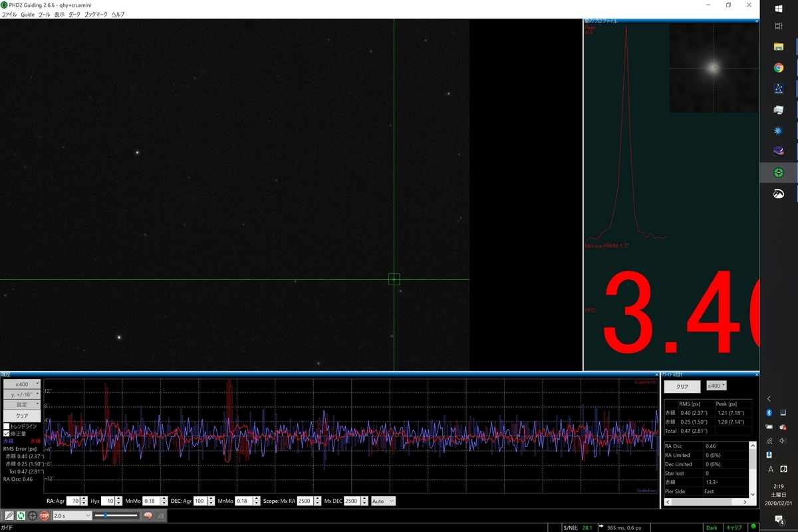Toggle the トレンドライン checkbox

click(7, 426)
